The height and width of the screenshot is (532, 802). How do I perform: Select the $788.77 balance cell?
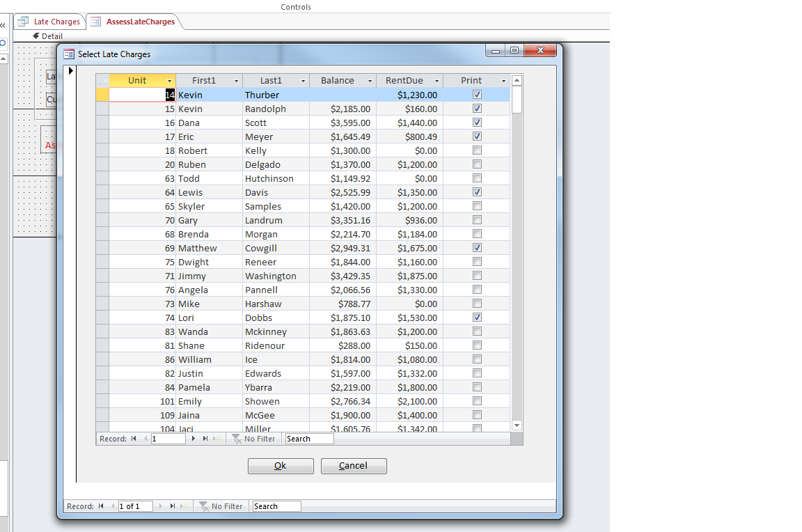click(343, 304)
